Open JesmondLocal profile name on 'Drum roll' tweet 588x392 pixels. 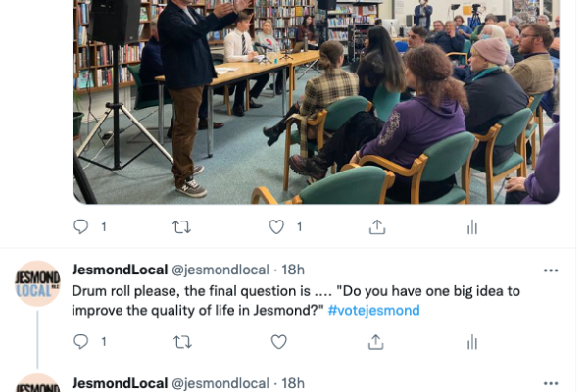(120, 269)
